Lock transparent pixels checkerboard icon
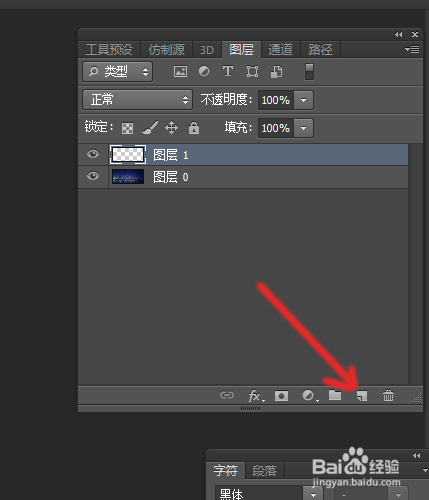The height and width of the screenshot is (500, 429). (x=127, y=128)
